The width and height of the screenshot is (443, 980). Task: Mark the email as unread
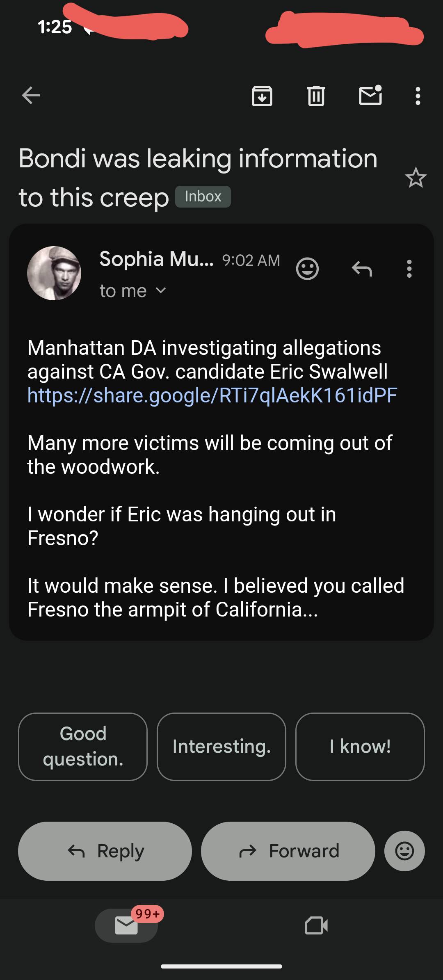click(x=370, y=96)
